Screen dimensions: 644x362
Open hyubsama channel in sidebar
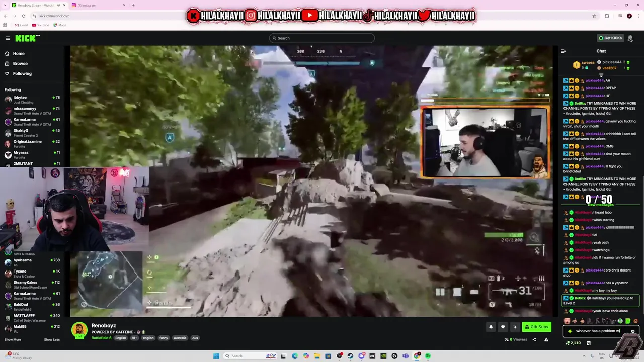[x=32, y=262]
